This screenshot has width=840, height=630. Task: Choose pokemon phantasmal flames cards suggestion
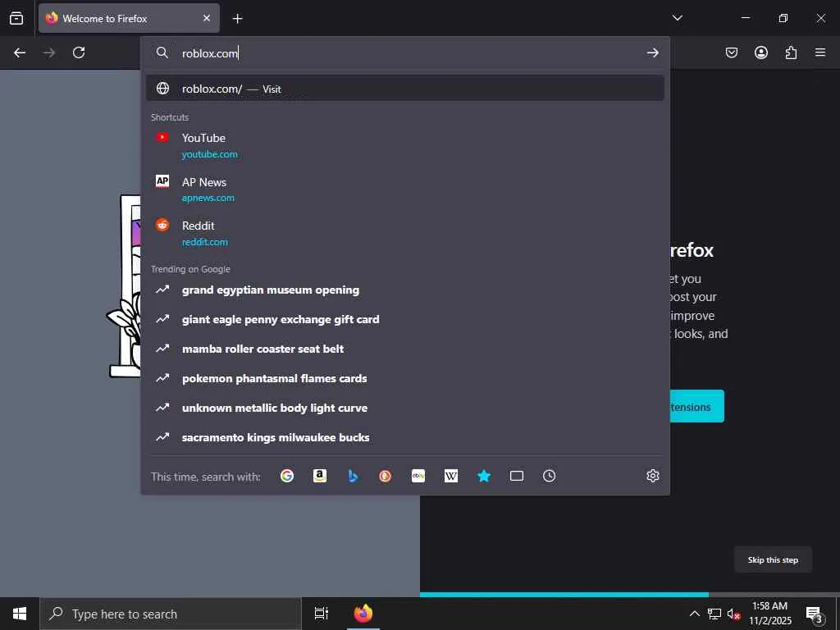pyautogui.click(x=405, y=378)
